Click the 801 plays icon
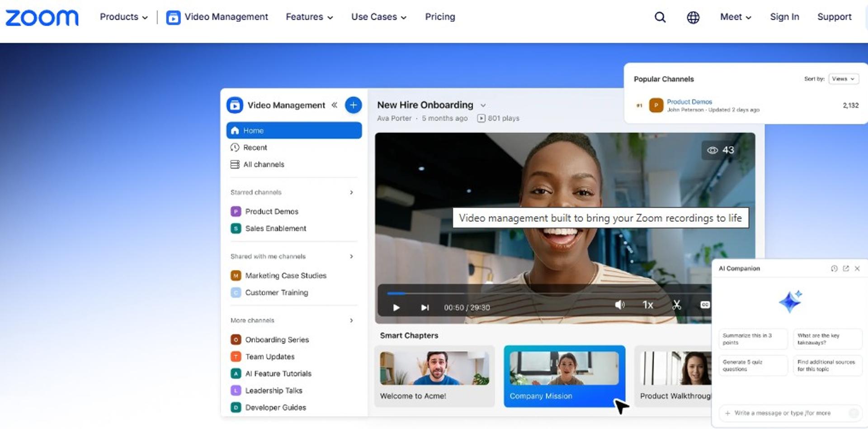The image size is (868, 429). click(481, 119)
